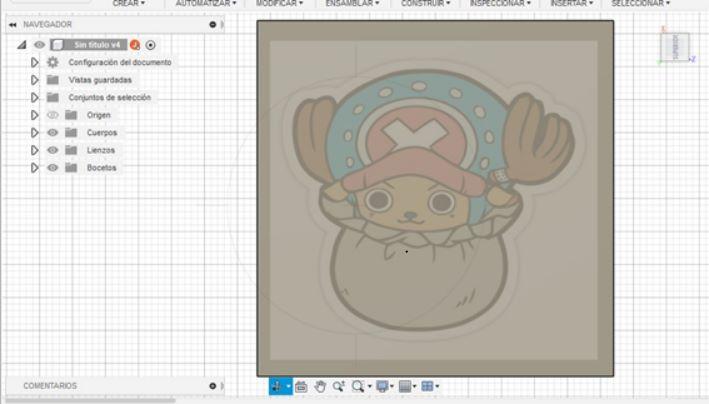Expand the Viewports dropdown arrow
709x404 pixels.
(437, 386)
